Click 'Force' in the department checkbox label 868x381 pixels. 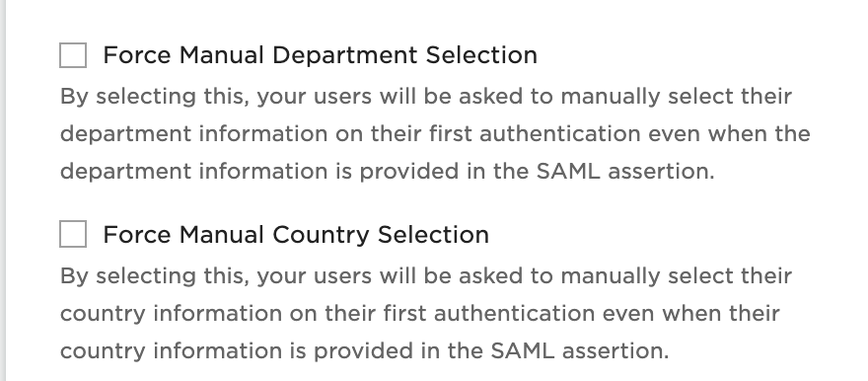(x=137, y=55)
